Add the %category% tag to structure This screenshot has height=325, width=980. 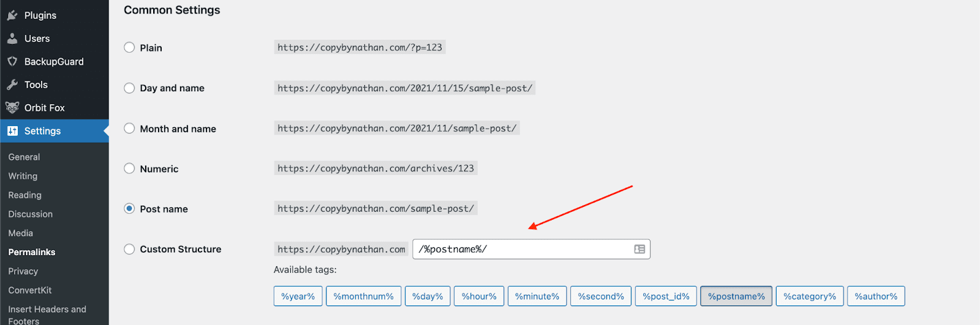tap(809, 296)
